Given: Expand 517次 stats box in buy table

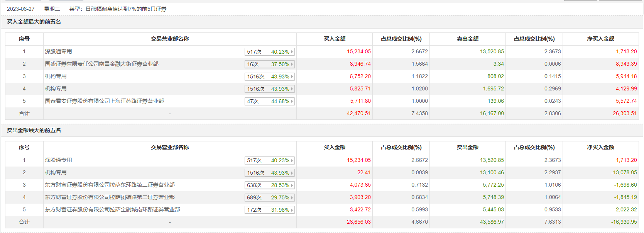Looking at the screenshot, I should pos(269,52).
